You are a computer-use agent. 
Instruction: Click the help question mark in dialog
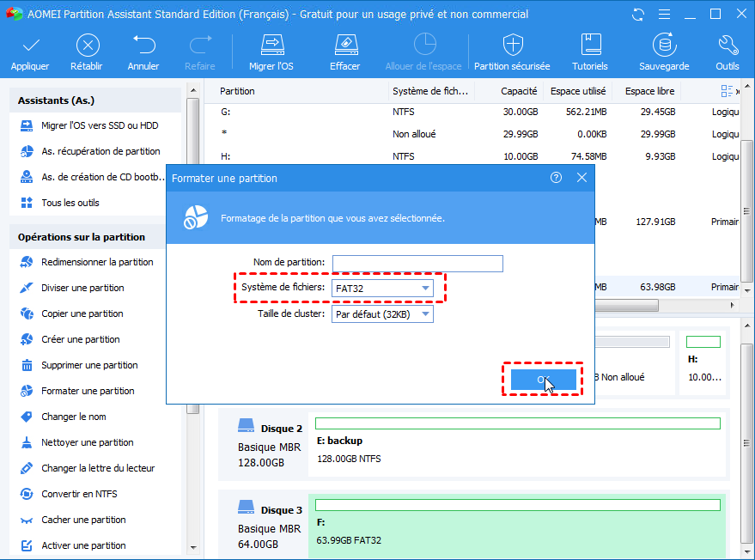tap(556, 178)
